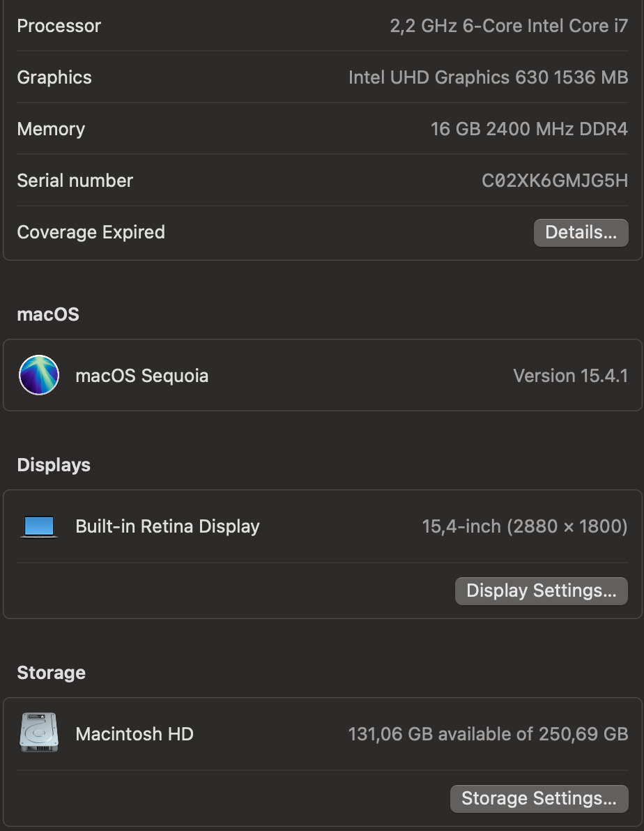This screenshot has width=644, height=831.
Task: Click the Built-in Retina Display label
Action: (167, 526)
